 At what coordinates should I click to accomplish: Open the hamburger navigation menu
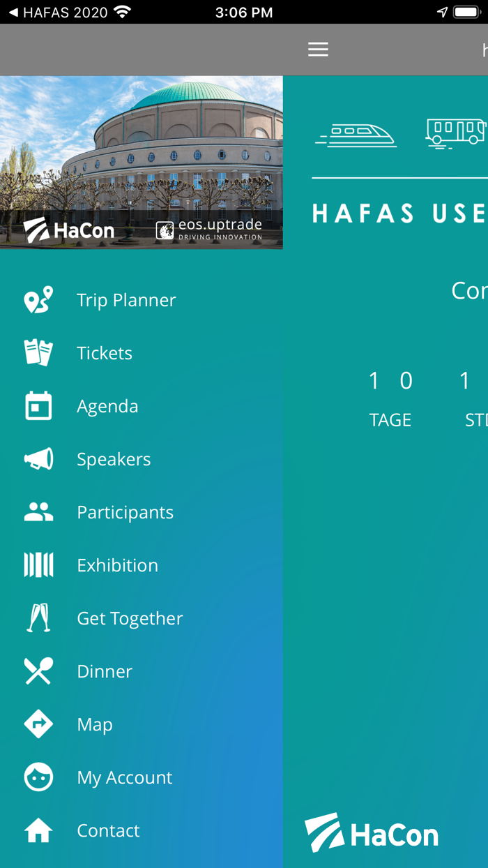coord(318,50)
